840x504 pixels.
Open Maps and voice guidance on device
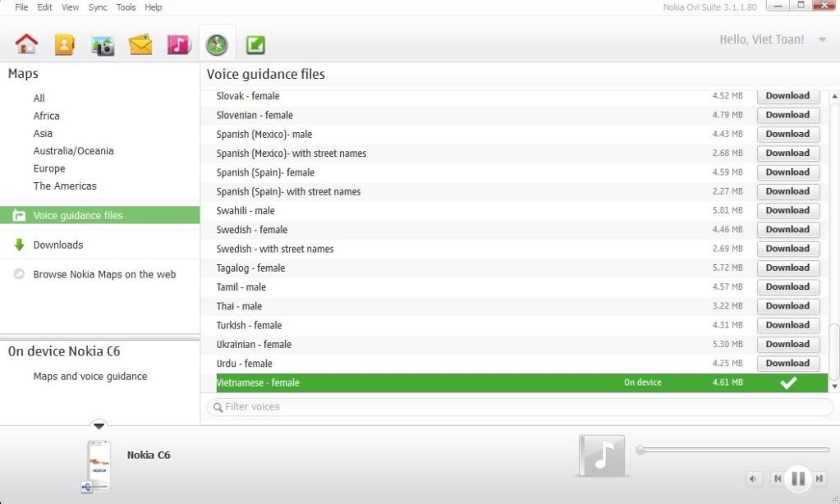[x=90, y=377]
